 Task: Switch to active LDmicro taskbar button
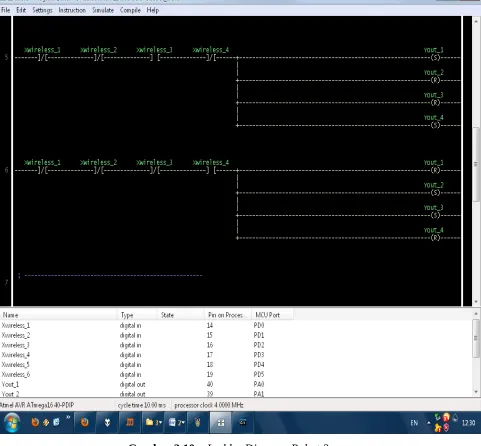tap(220, 423)
